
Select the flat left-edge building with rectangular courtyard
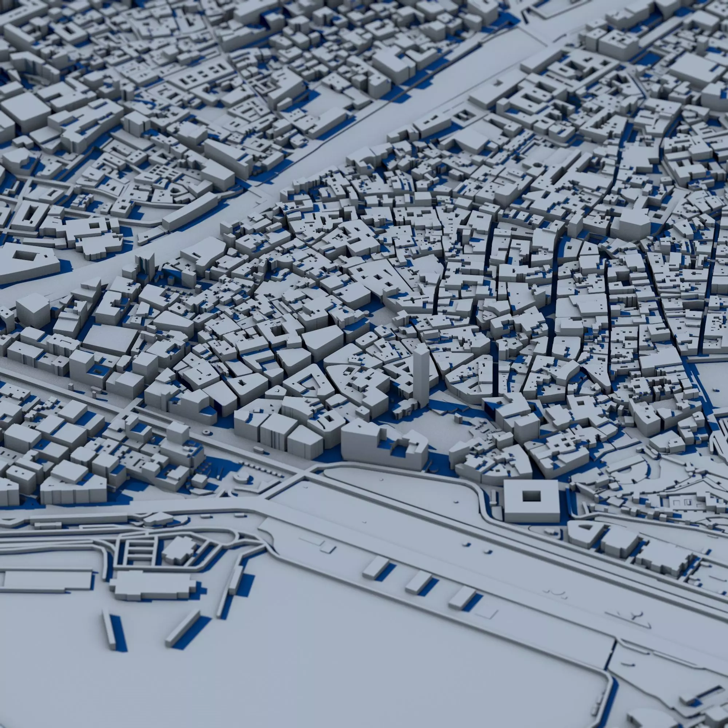point(28,264)
